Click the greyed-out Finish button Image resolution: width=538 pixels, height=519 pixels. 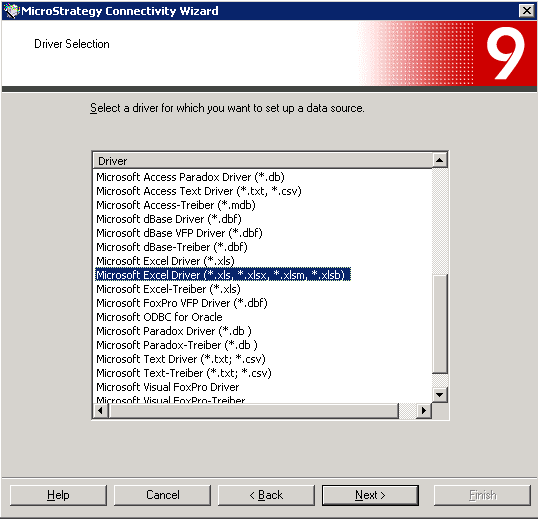(x=482, y=495)
